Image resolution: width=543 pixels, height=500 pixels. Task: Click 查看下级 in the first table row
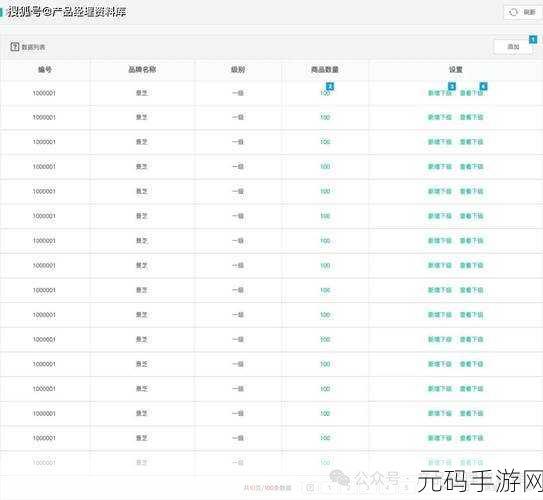tap(471, 93)
